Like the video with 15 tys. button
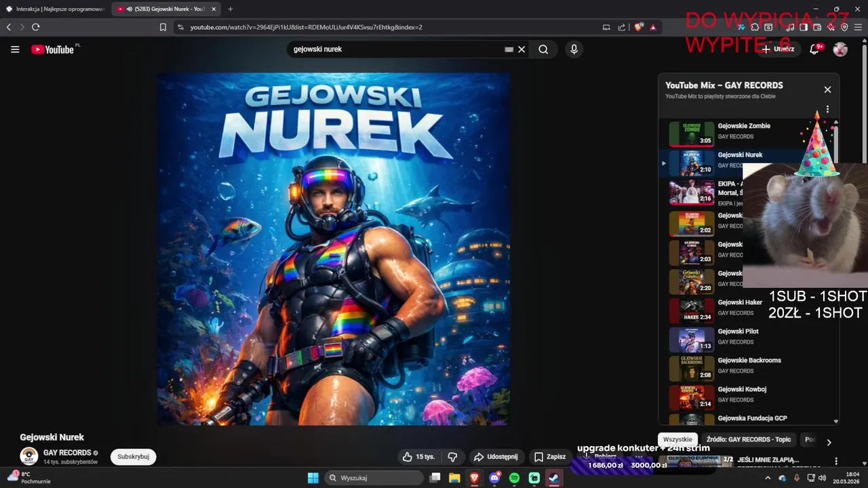The image size is (868, 488). (418, 457)
